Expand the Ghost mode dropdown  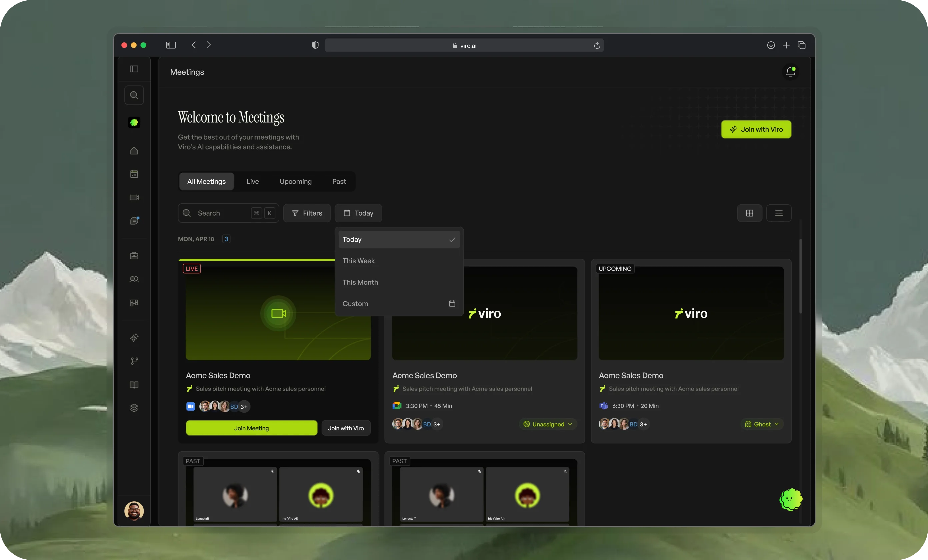762,424
